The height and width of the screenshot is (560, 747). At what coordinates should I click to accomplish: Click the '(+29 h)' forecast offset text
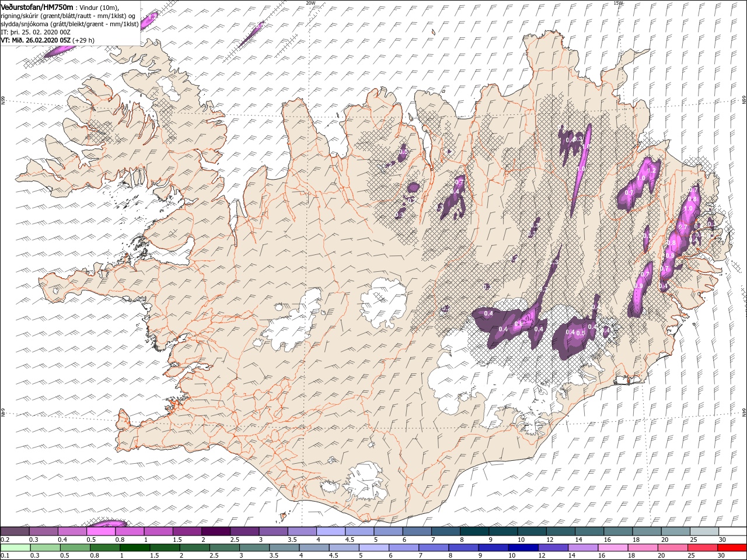point(84,40)
